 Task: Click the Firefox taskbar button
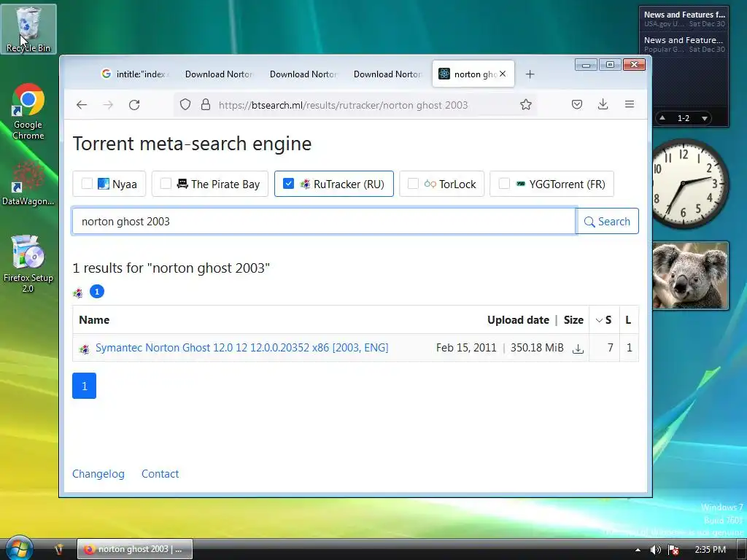(x=135, y=549)
